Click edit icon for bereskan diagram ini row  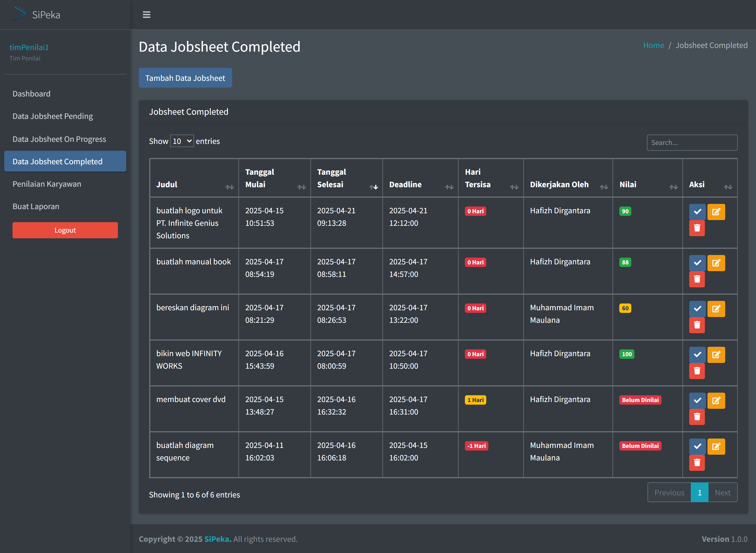point(716,309)
